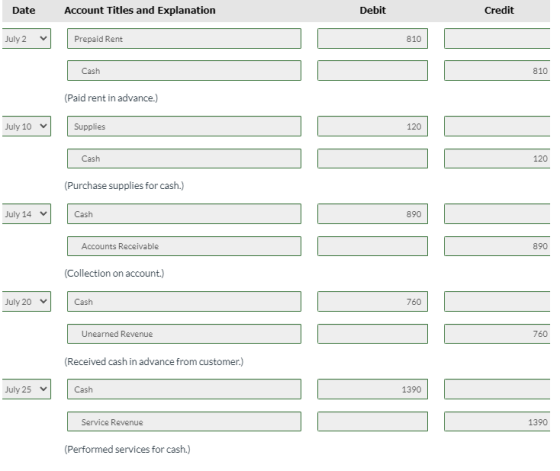The width and height of the screenshot is (560, 471).
Task: Click the empty debit field beside Unearned Revenue
Action: click(372, 334)
